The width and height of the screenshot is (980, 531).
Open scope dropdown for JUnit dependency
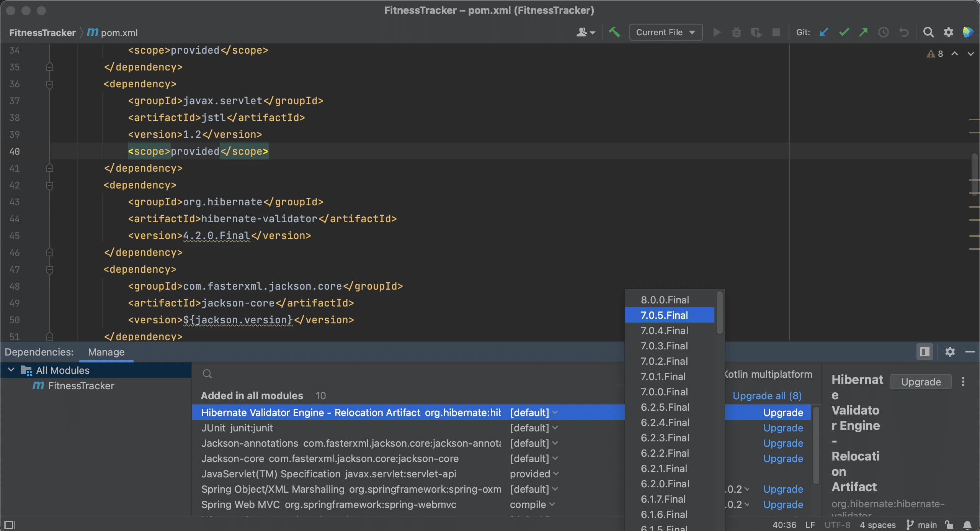pos(534,428)
